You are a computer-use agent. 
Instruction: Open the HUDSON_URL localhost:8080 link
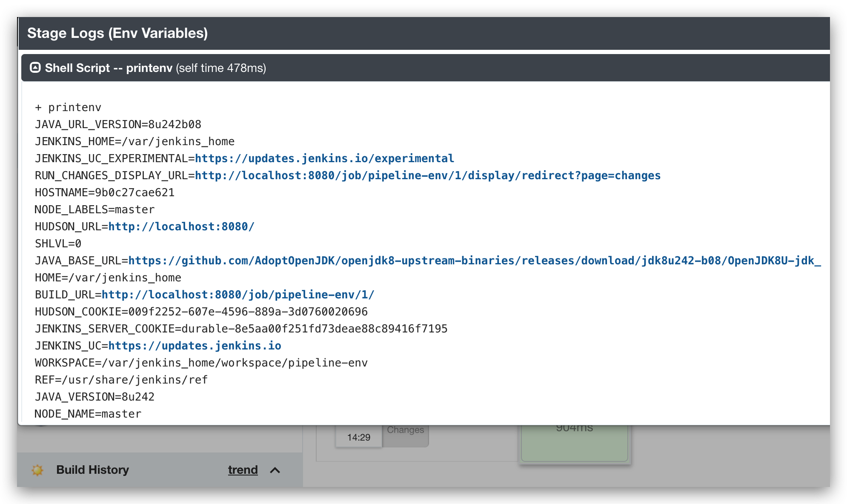(181, 226)
